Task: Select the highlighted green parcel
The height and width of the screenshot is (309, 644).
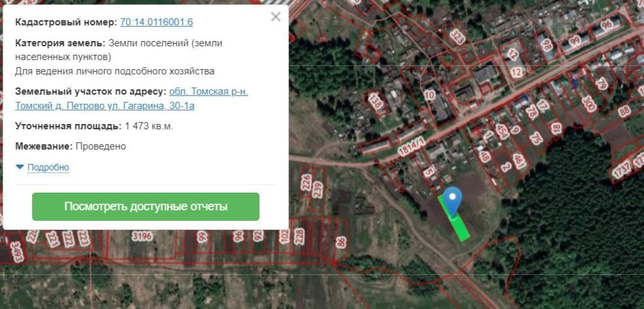Action: point(460,224)
